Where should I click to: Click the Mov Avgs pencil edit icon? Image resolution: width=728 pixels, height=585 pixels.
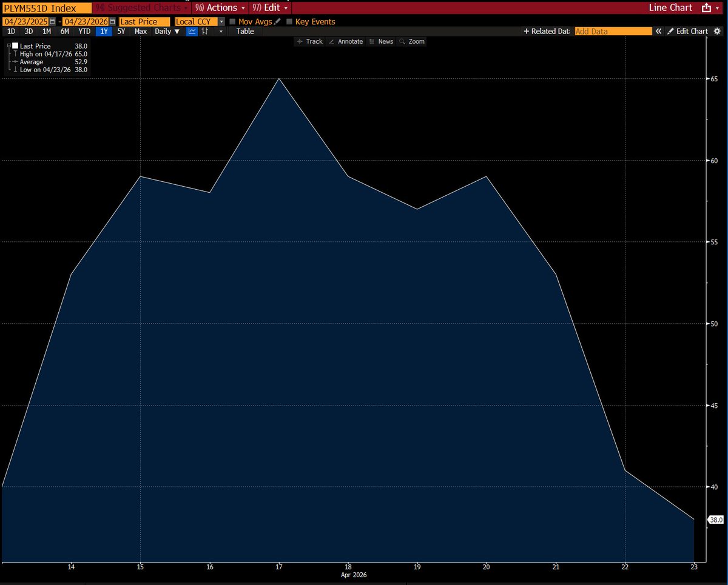pyautogui.click(x=277, y=21)
